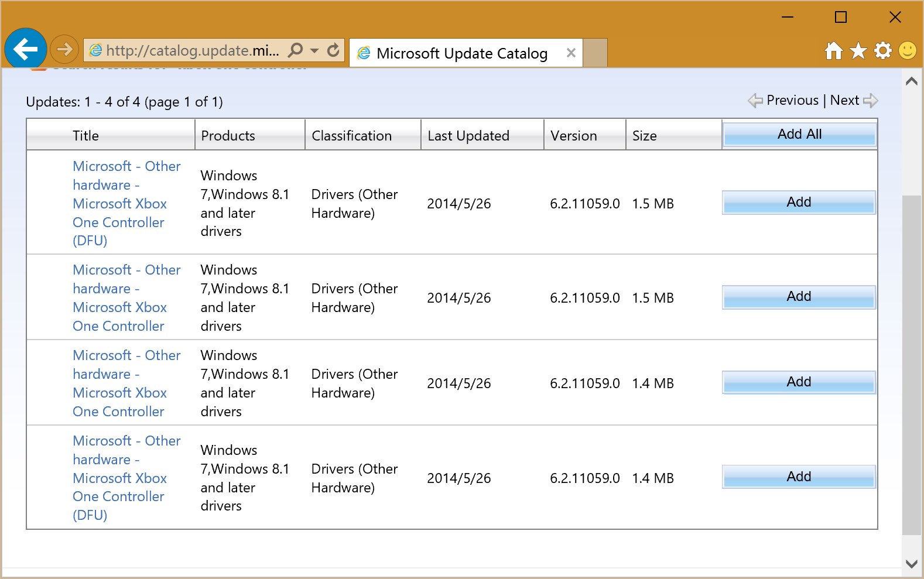The image size is (924, 579).
Task: Open the Tools gear icon
Action: click(883, 51)
